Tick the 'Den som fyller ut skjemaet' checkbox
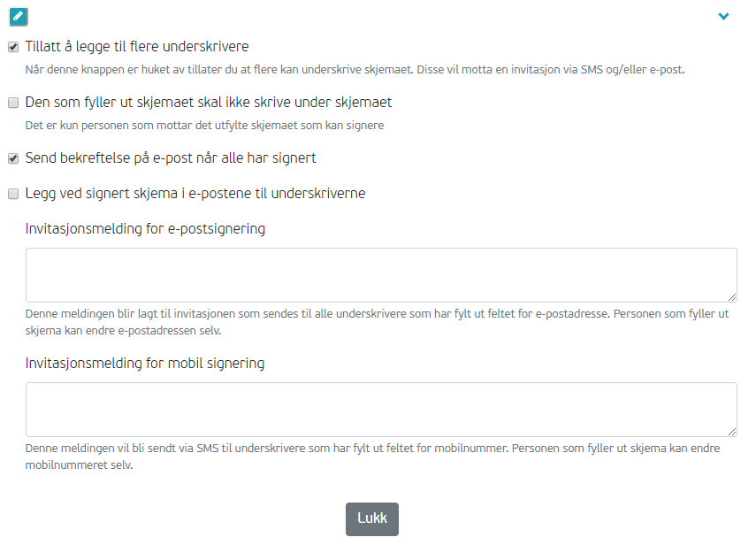756x545 pixels. 13,103
